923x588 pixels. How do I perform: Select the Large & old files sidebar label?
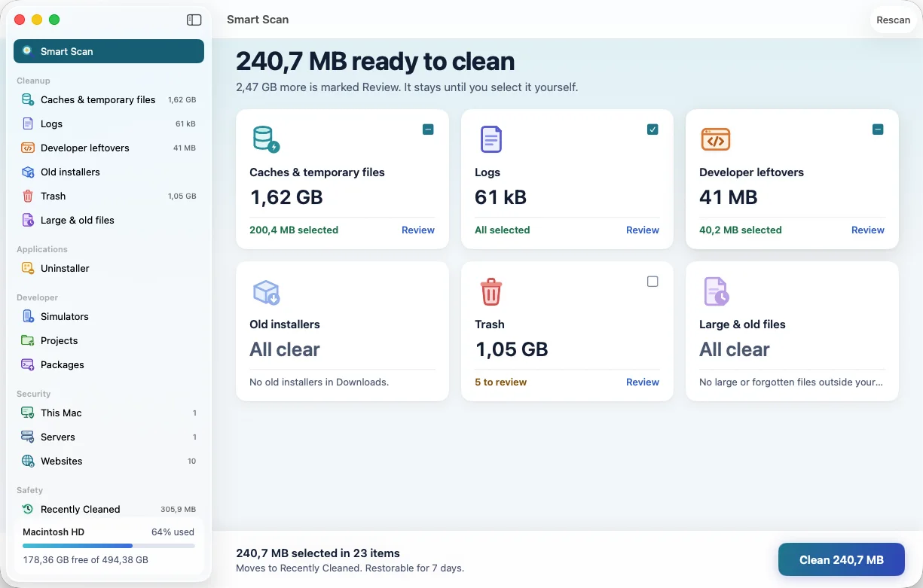(78, 220)
